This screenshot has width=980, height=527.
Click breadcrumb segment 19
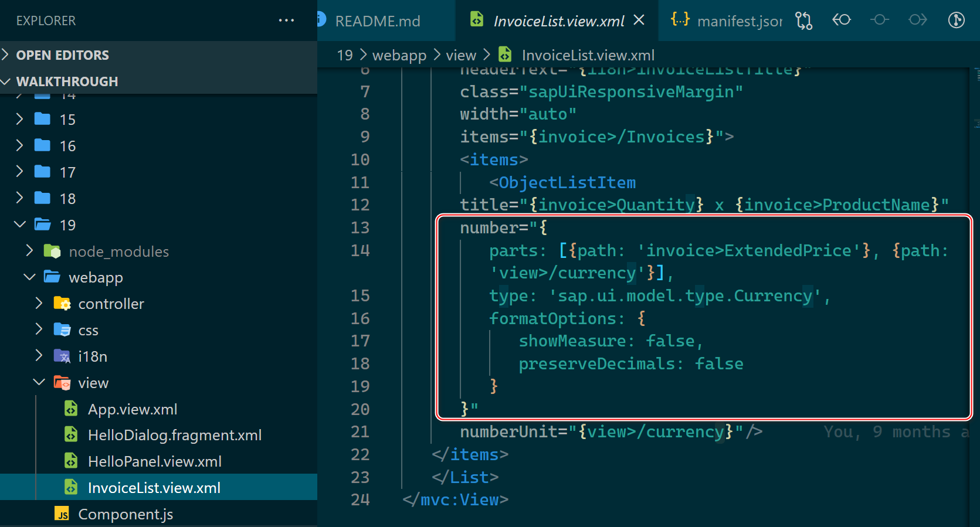click(345, 55)
